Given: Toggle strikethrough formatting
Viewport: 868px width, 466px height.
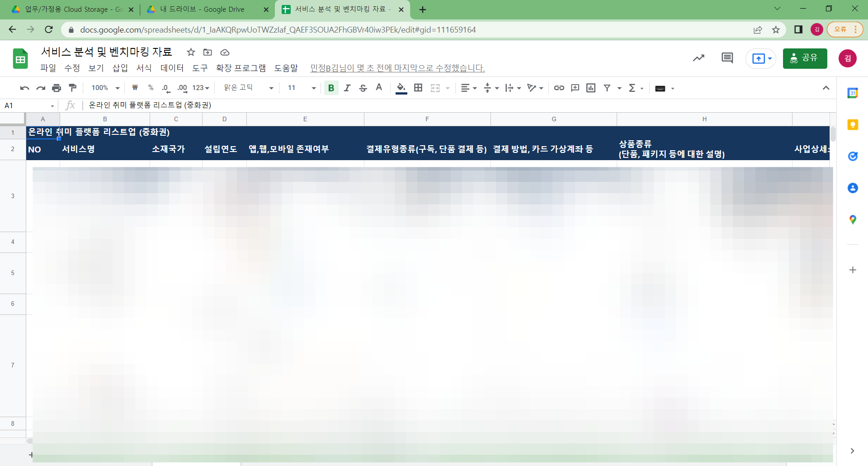Looking at the screenshot, I should [x=363, y=88].
